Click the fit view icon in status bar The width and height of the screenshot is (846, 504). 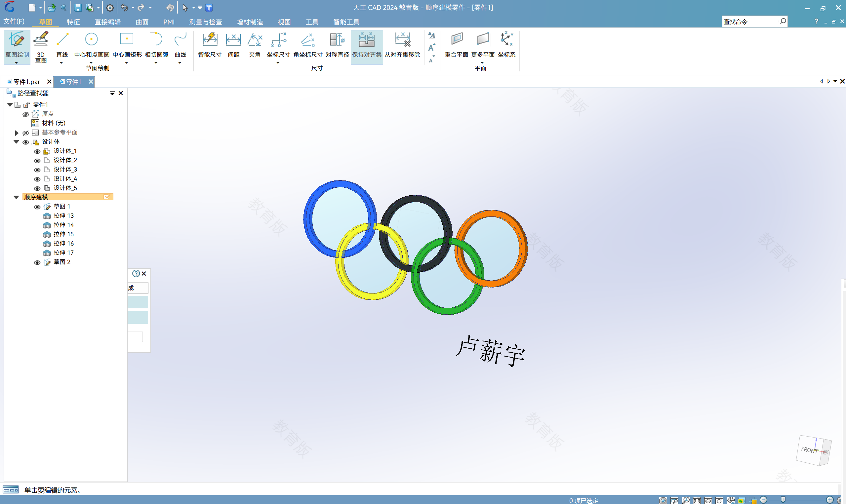pos(697,500)
